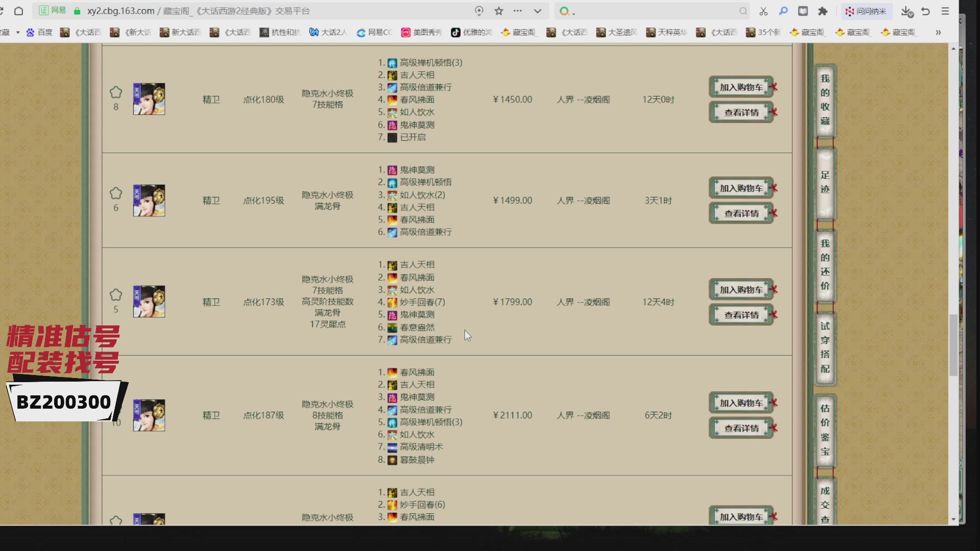Click 查看详情 for ¥1499.00 listing

(741, 213)
